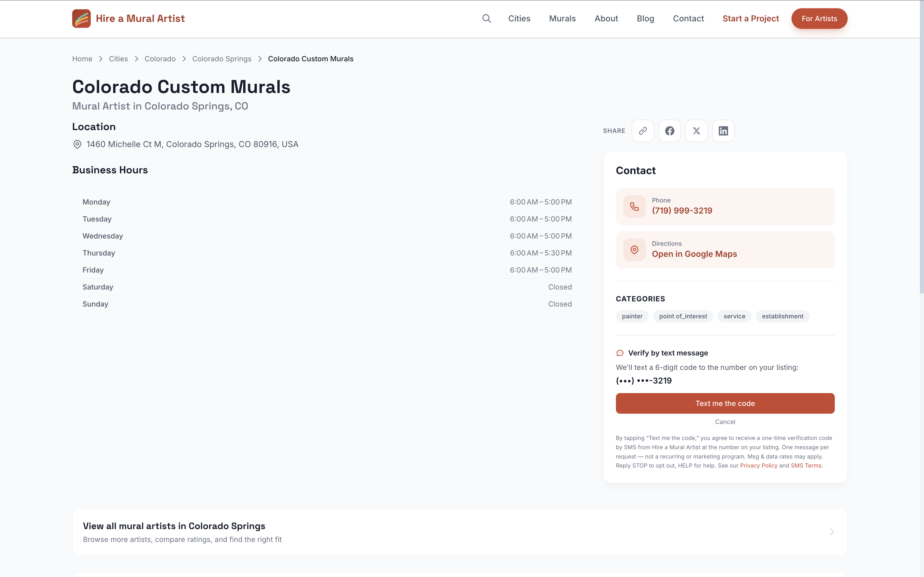The width and height of the screenshot is (924, 577).
Task: Click the phone icon in Contact card
Action: click(x=634, y=206)
